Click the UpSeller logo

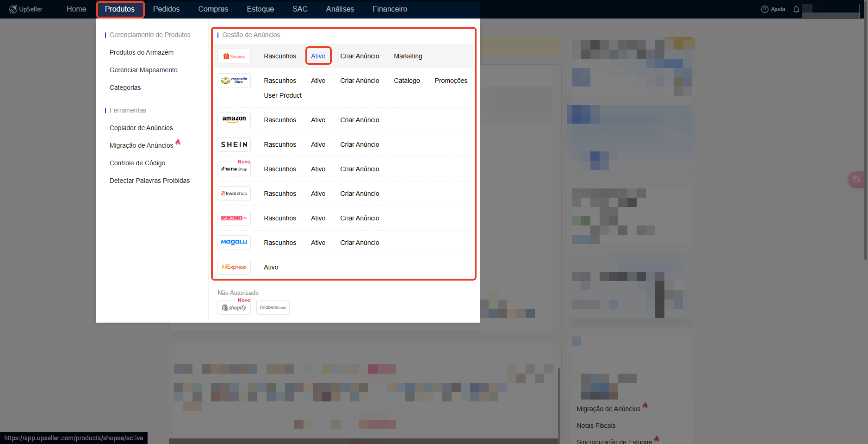click(x=25, y=9)
